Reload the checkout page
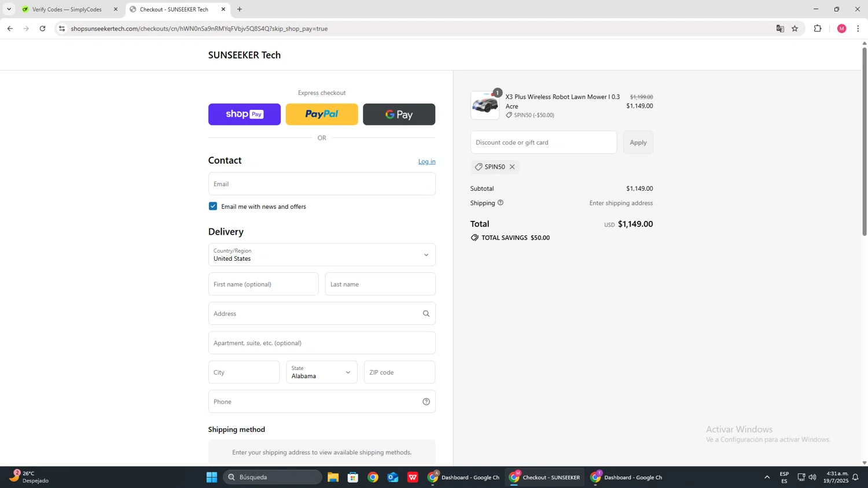 click(x=42, y=28)
